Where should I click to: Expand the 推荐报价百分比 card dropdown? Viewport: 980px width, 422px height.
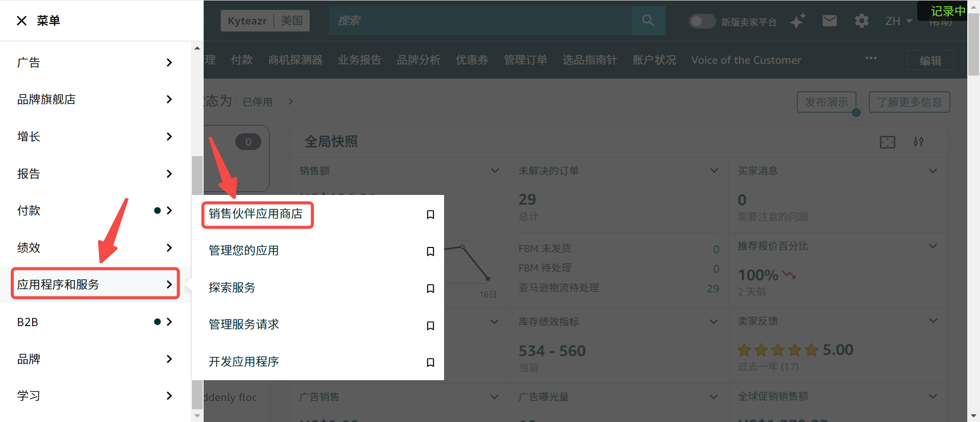click(x=933, y=246)
